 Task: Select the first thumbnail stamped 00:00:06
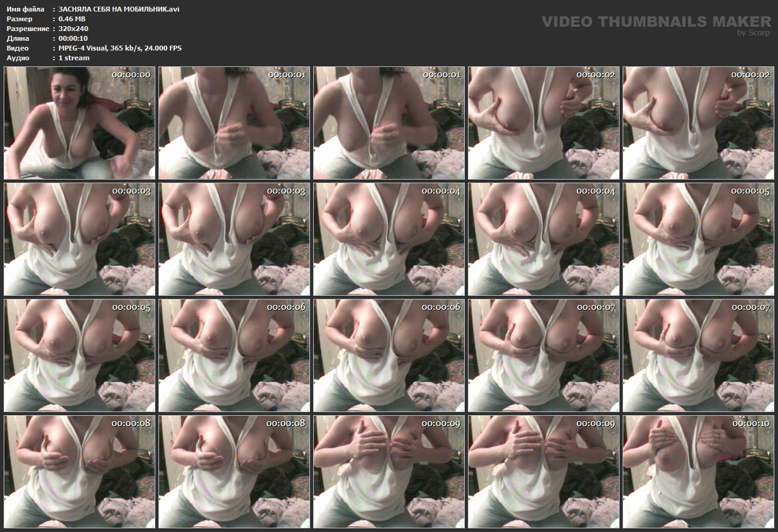tap(235, 355)
